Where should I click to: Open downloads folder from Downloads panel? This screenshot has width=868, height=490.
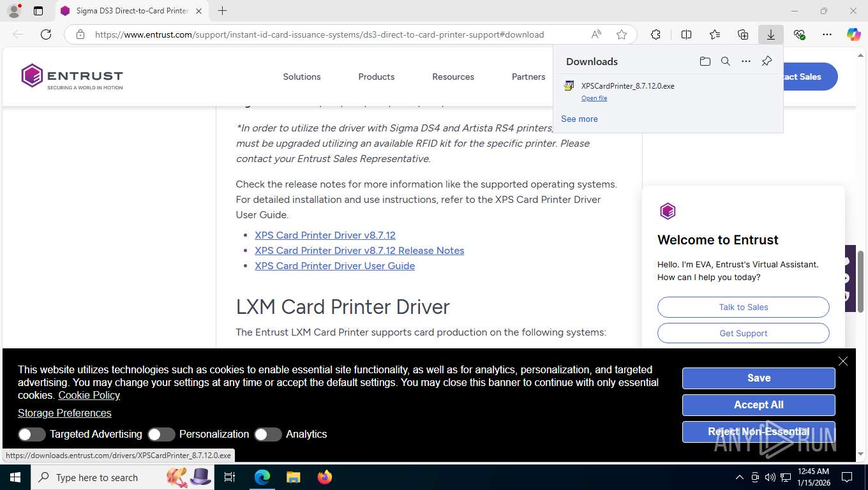[x=705, y=61]
